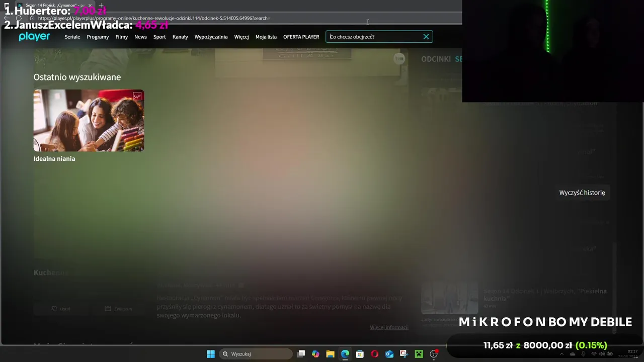
Task: Click the 'Idealna niania' title text
Action: pos(54,158)
